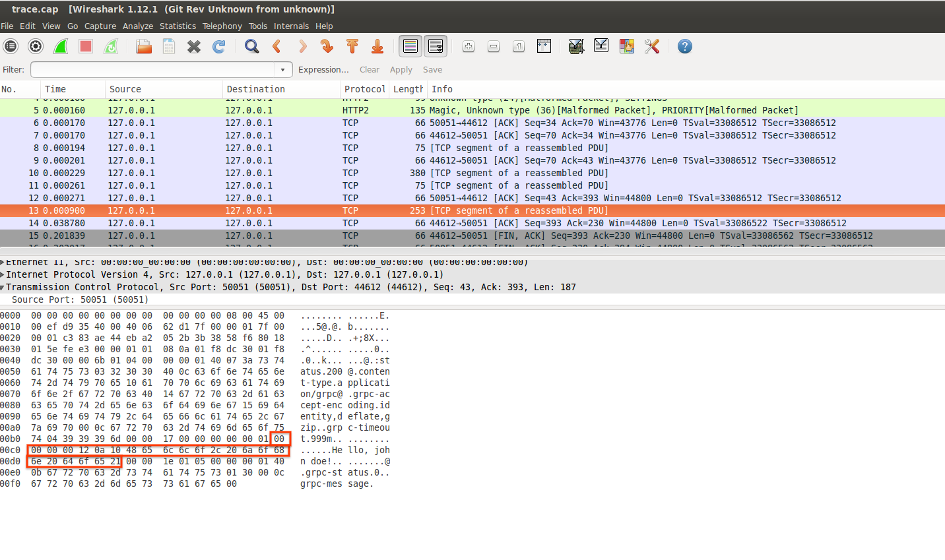
Task: Sort packets by the Time column
Action: (x=73, y=89)
